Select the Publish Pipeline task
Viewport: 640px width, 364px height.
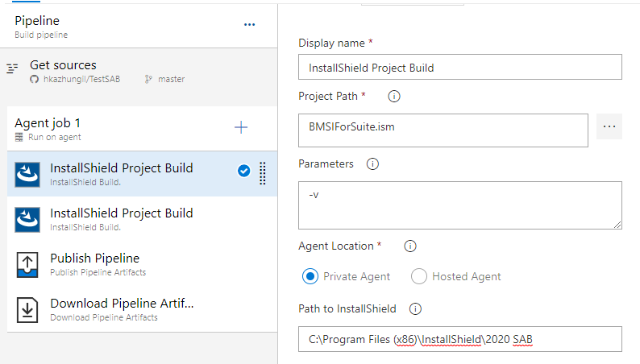(x=142, y=264)
